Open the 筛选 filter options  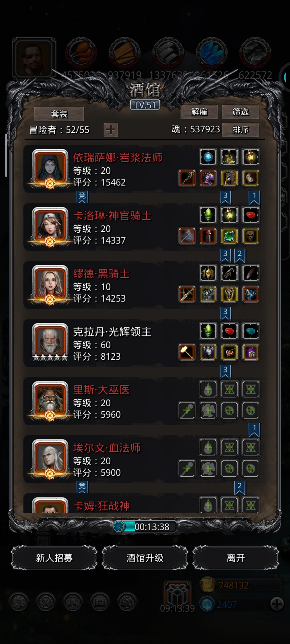click(x=240, y=112)
